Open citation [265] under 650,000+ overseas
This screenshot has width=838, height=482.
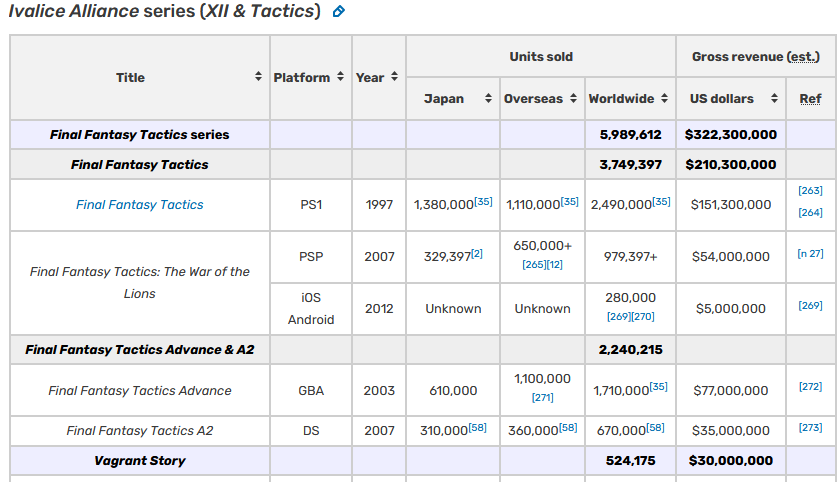tap(533, 265)
